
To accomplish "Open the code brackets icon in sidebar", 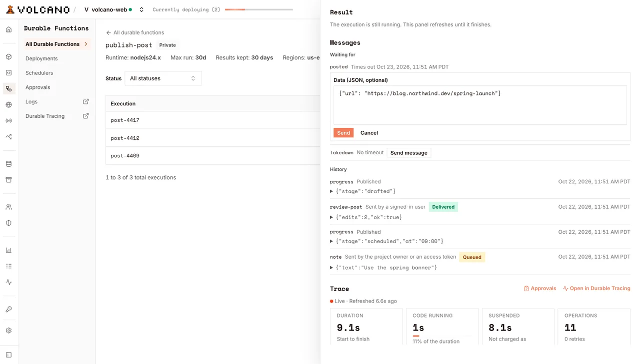I will [x=8, y=73].
